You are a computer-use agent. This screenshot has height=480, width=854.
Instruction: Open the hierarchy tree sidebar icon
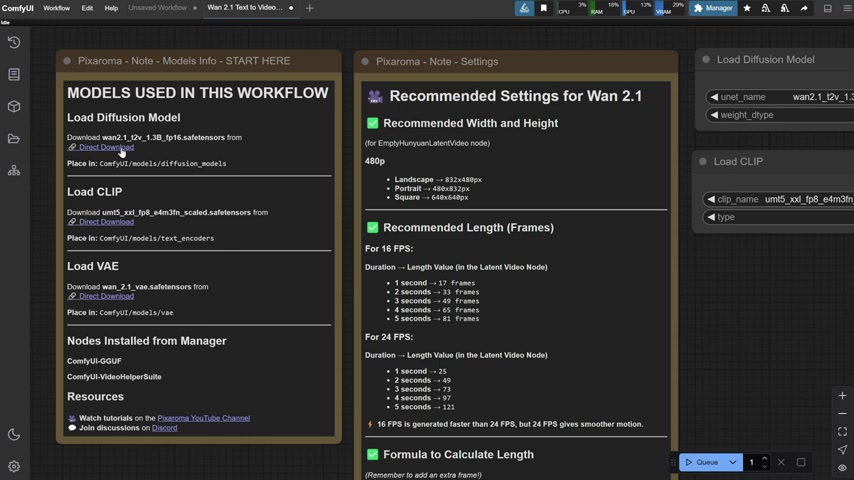[14, 171]
